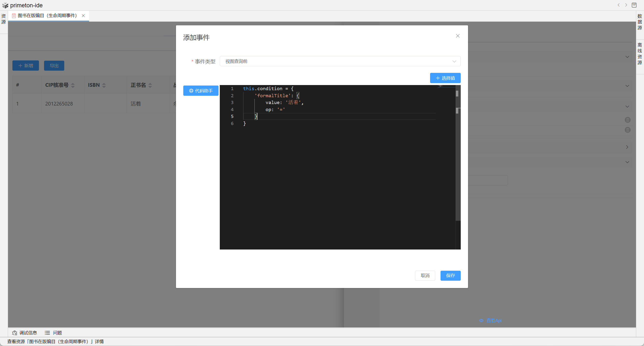Sort by 正书名 column
Image resolution: width=644 pixels, height=346 pixels.
pos(150,85)
